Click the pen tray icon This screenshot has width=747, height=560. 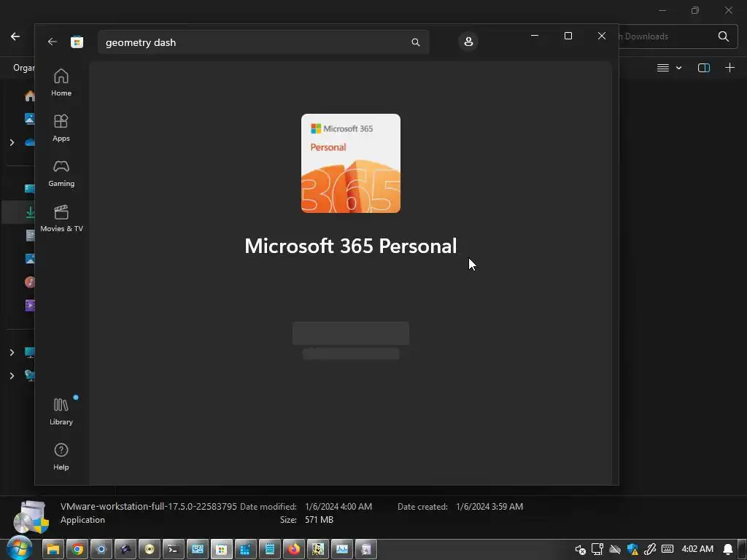click(x=650, y=549)
